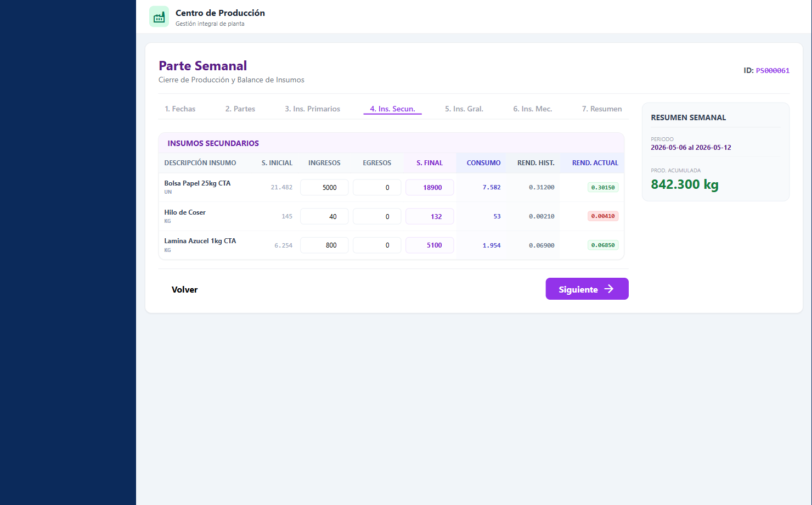Edit S. Final field showing 5100
This screenshot has height=505, width=812.
tap(430, 245)
